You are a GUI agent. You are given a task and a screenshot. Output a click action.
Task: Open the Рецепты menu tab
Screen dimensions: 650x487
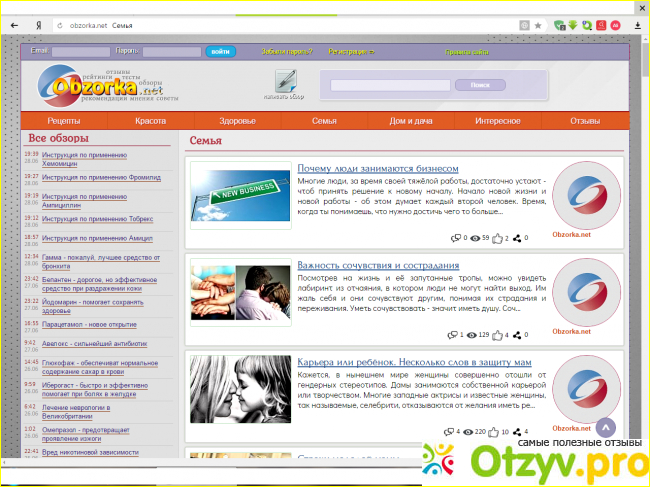(65, 121)
